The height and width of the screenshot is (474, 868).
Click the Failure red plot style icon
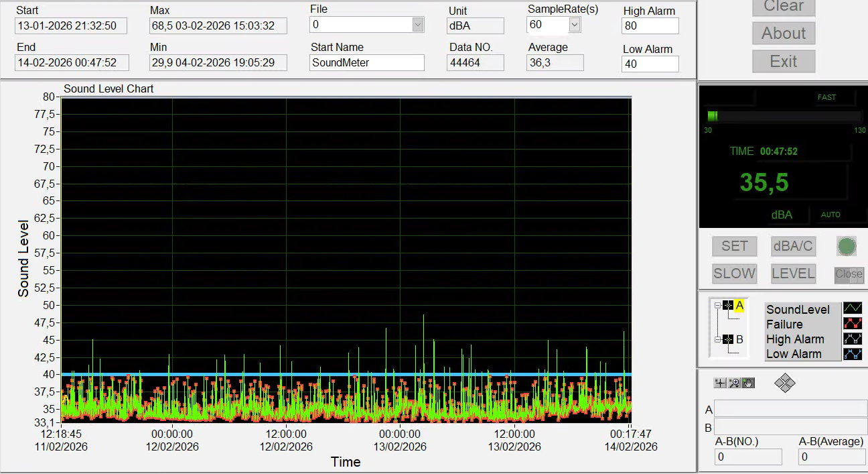(852, 324)
